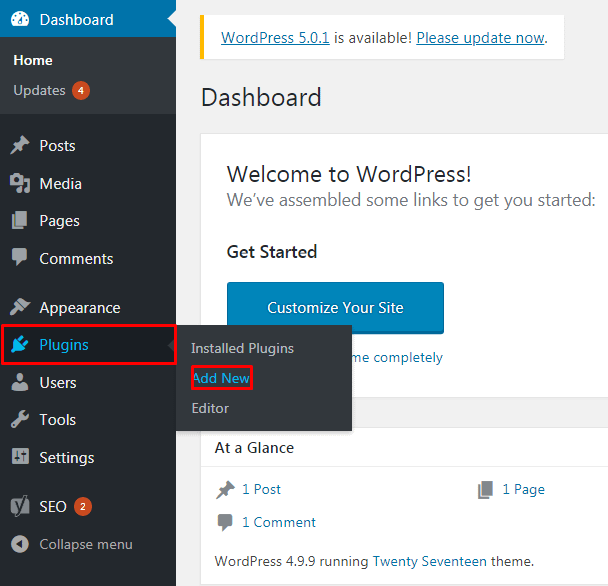Click the WordPress 5.0.1 link
The height and width of the screenshot is (586, 608).
(x=275, y=38)
